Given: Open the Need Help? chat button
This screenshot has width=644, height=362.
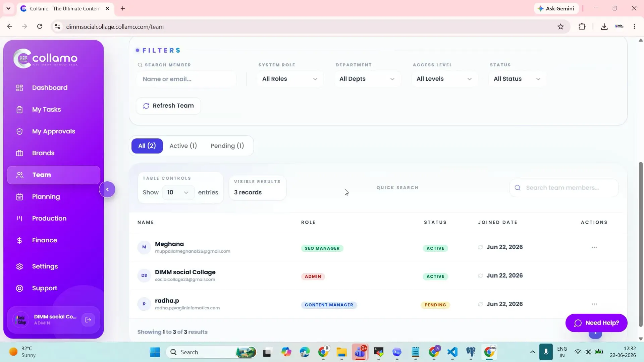Looking at the screenshot, I should click(596, 323).
